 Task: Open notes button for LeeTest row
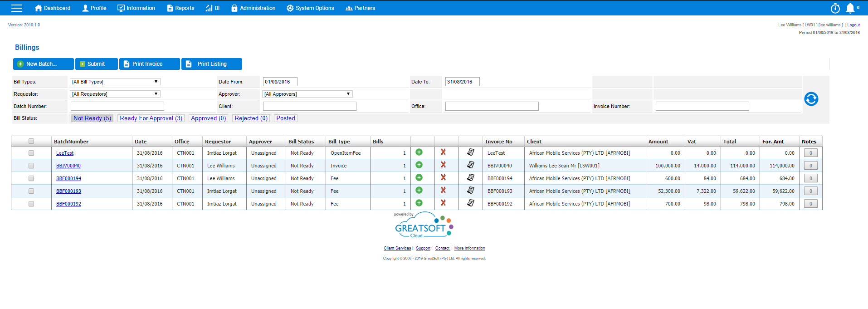point(811,153)
